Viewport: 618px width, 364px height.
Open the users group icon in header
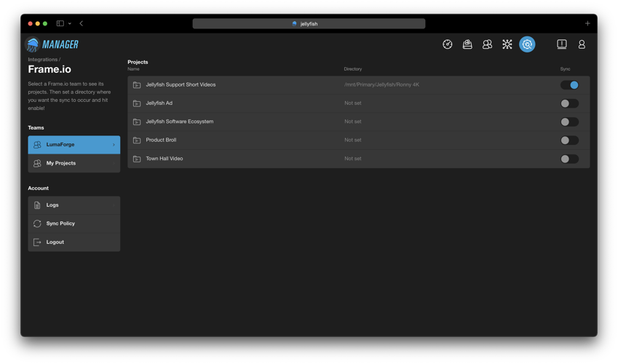pos(487,44)
